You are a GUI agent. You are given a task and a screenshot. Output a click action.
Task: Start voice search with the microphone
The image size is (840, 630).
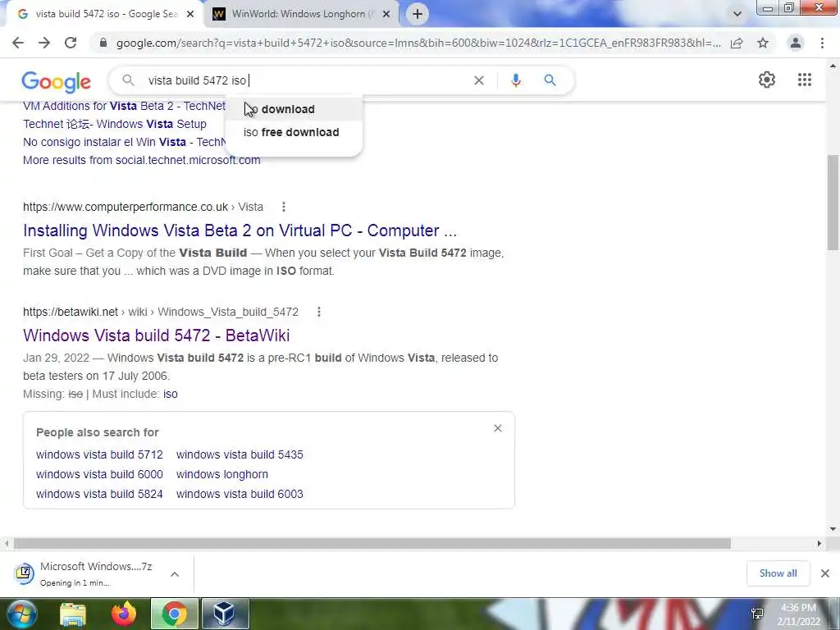pyautogui.click(x=516, y=80)
